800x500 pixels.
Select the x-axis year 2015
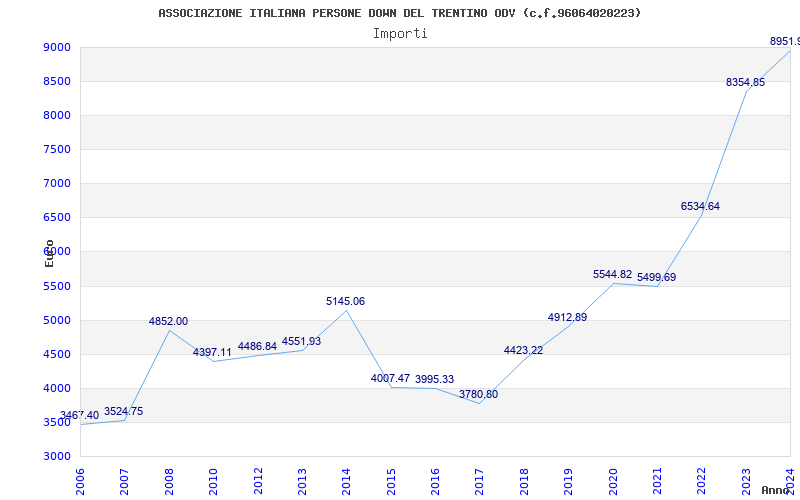391,482
